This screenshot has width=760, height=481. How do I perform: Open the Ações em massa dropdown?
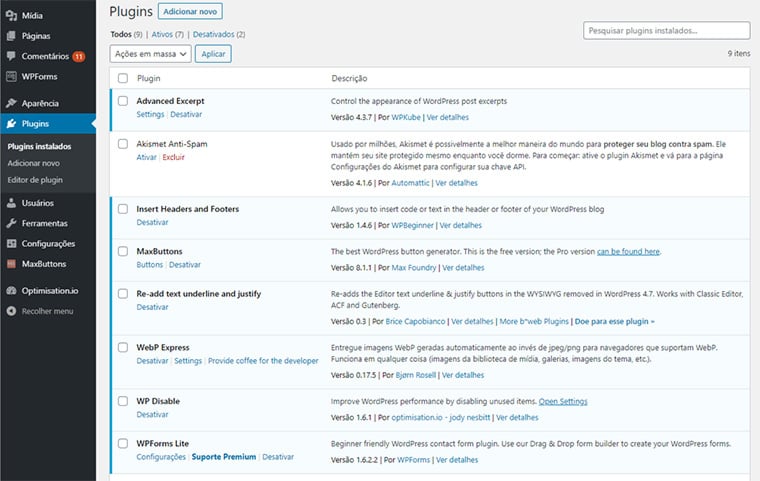[151, 54]
